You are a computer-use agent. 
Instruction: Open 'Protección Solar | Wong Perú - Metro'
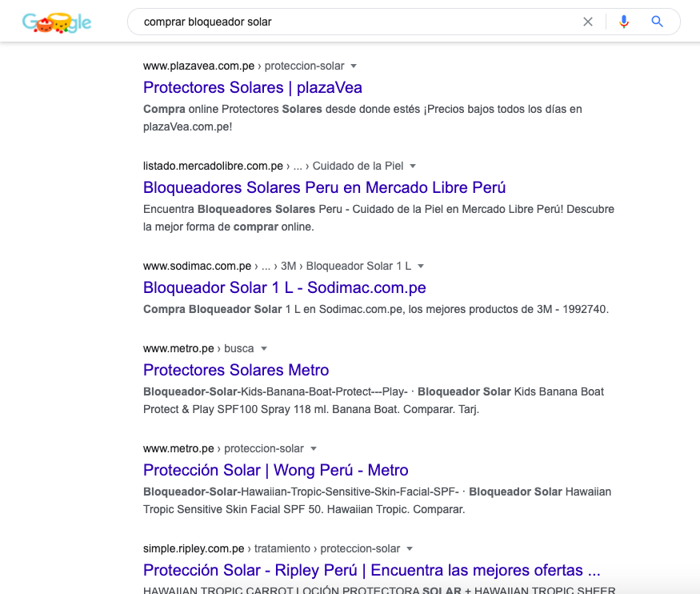276,470
